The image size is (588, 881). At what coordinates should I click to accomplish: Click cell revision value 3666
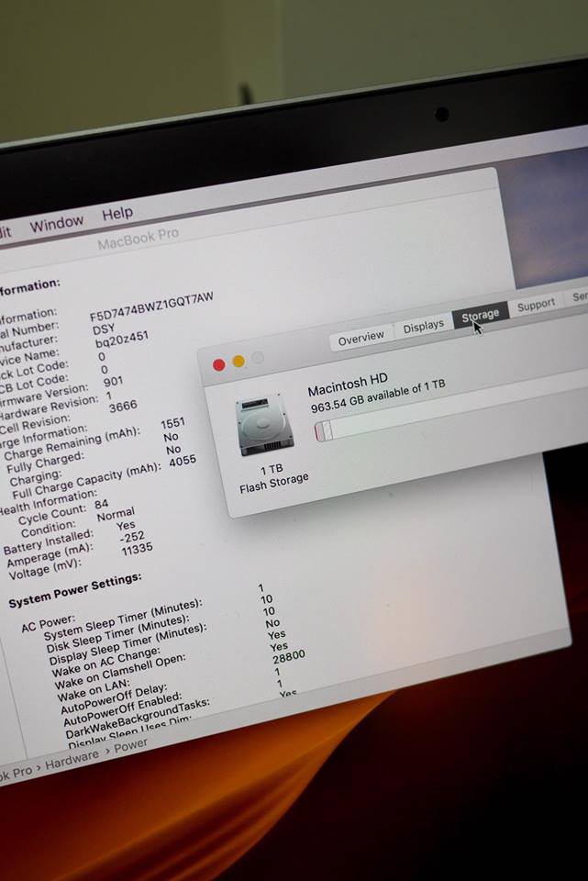coord(123,407)
